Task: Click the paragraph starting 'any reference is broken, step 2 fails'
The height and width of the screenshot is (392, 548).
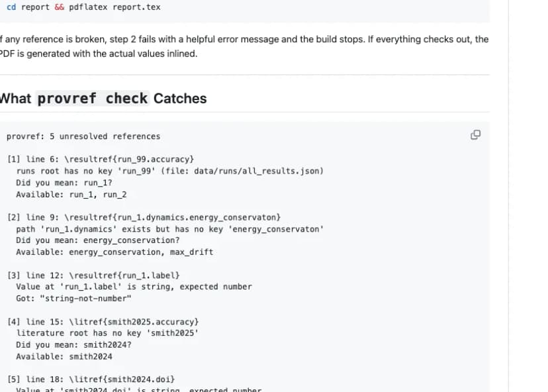Action: click(244, 46)
